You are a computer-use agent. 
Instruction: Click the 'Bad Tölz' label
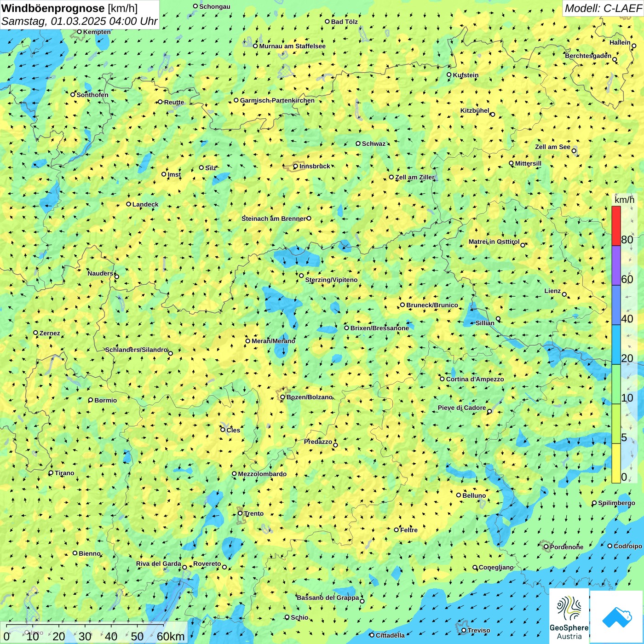(345, 22)
